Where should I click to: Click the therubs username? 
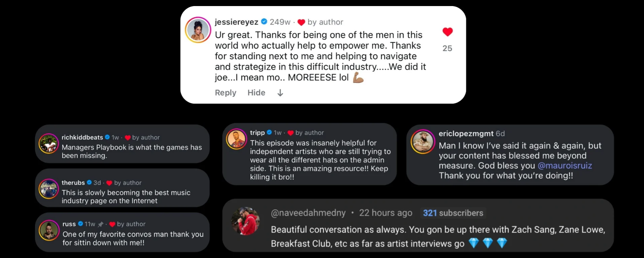coord(73,183)
